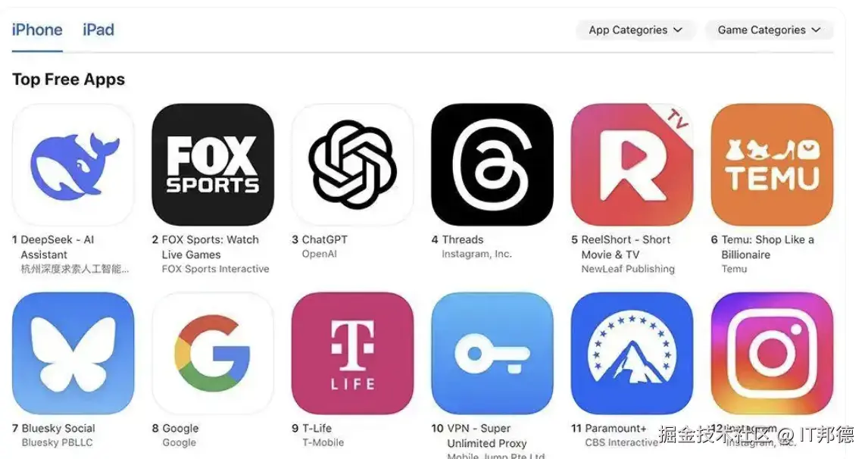Open the T-Life magenta app icon

[x=353, y=353]
